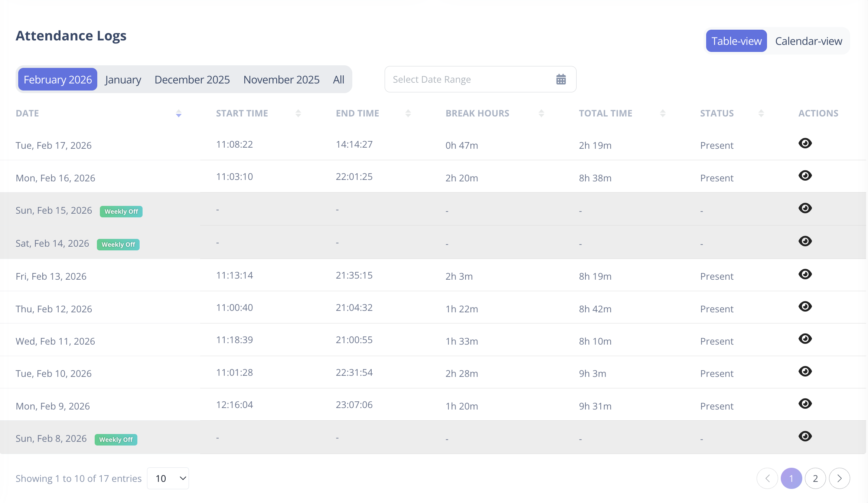Select the Actions column header
868x503 pixels.
[x=818, y=113]
